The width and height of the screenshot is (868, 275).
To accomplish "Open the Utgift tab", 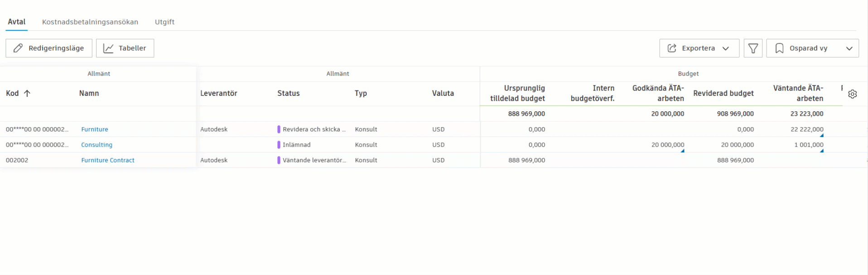I will [x=164, y=22].
